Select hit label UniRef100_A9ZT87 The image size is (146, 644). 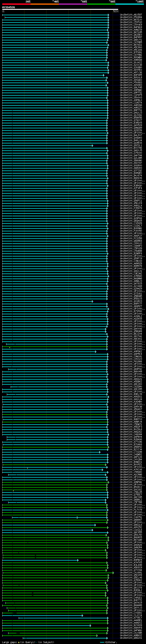pyautogui.click(x=131, y=163)
